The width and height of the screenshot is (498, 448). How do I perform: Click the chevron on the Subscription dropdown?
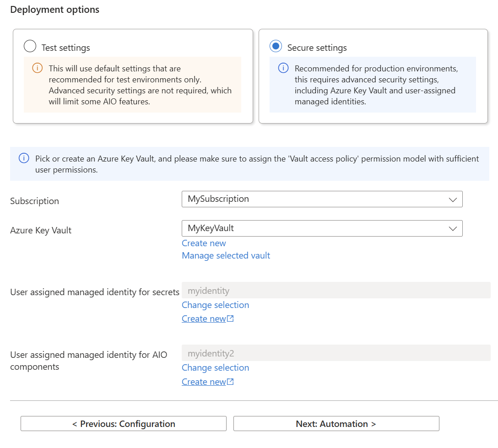click(x=453, y=199)
